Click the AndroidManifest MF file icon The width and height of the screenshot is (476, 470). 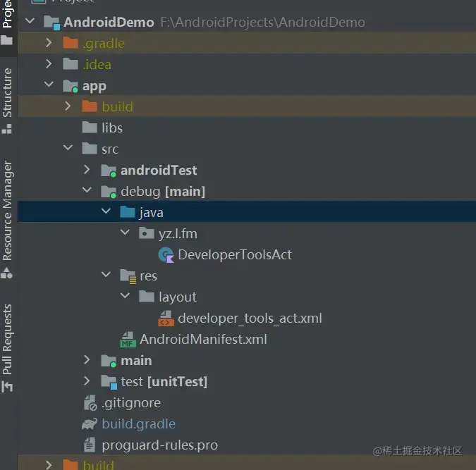(x=128, y=339)
